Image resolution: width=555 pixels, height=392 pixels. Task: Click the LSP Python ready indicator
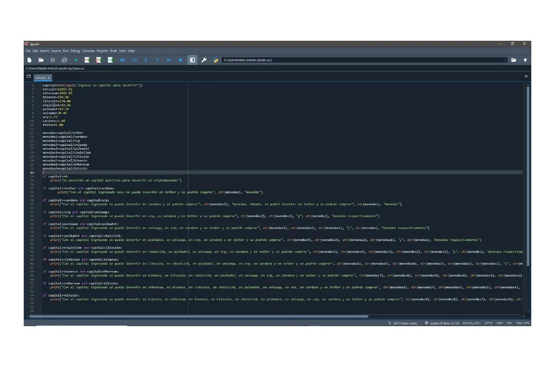click(403, 323)
